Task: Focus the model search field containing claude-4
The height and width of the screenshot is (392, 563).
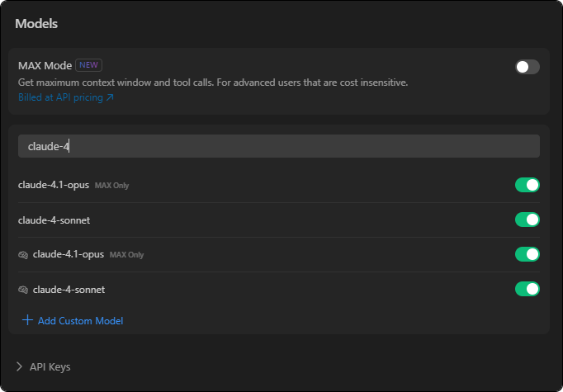Action: click(278, 146)
